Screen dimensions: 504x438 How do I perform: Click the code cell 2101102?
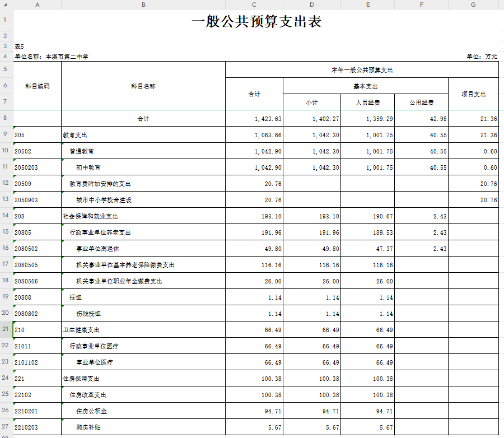38,362
